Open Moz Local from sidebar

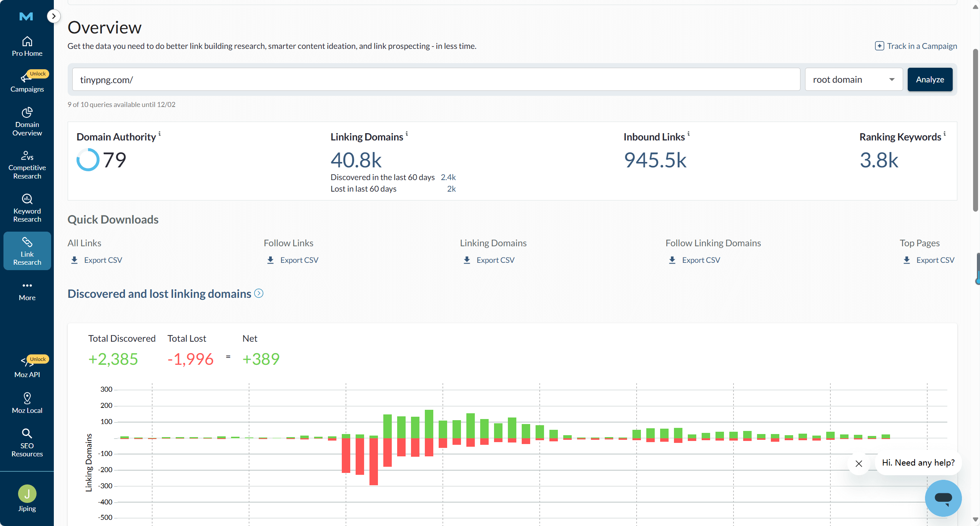pyautogui.click(x=27, y=403)
